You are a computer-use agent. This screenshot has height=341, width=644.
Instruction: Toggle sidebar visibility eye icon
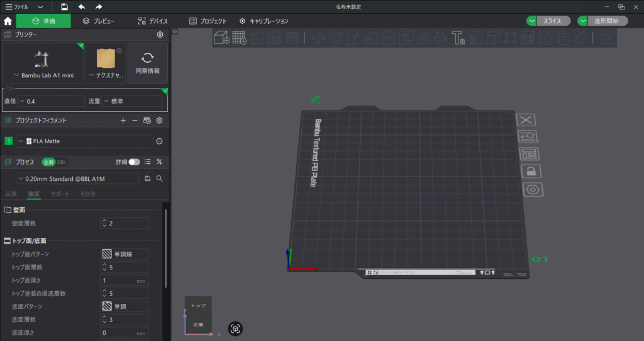click(175, 31)
